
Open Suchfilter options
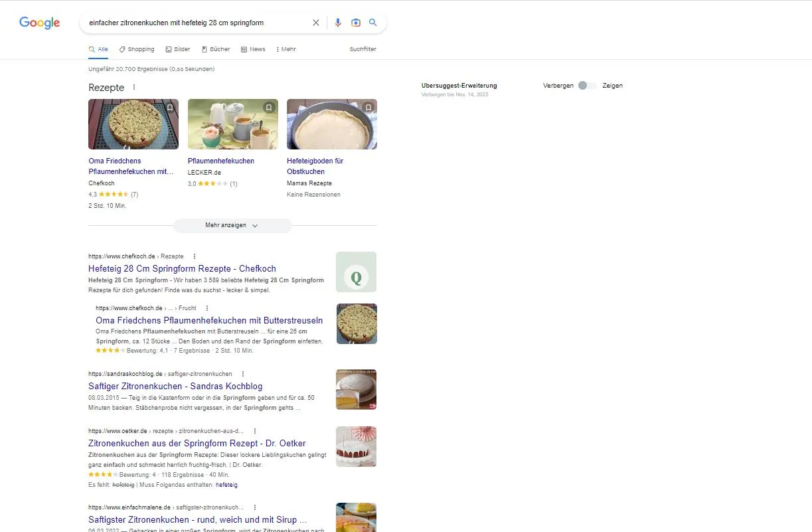point(362,48)
